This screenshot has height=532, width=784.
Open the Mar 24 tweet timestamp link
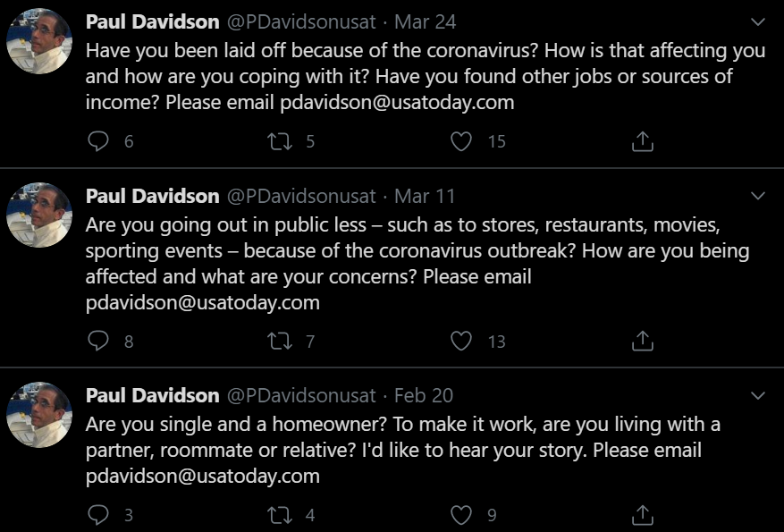pos(424,21)
